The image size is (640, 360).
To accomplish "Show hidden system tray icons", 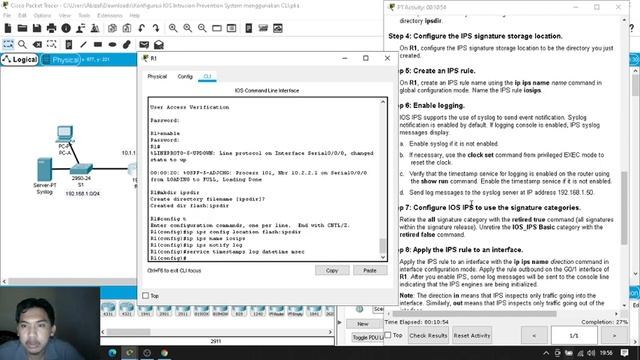I will pyautogui.click(x=546, y=353).
